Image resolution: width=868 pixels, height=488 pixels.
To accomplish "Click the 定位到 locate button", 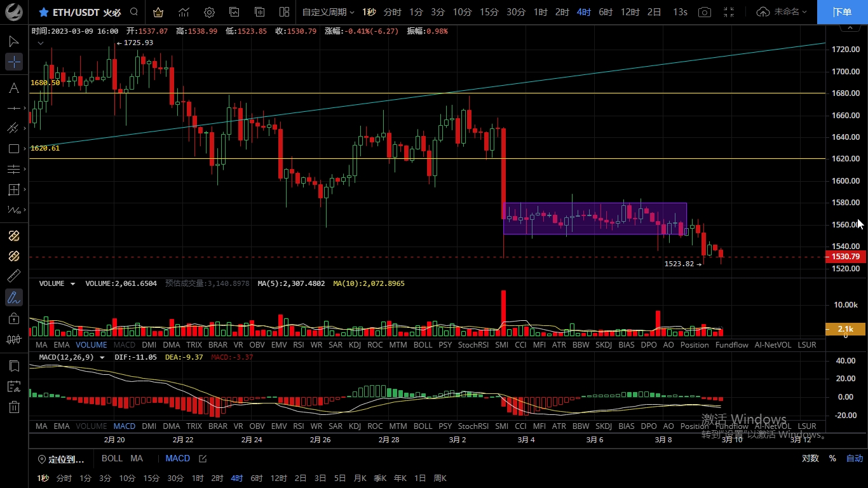I will pyautogui.click(x=61, y=459).
